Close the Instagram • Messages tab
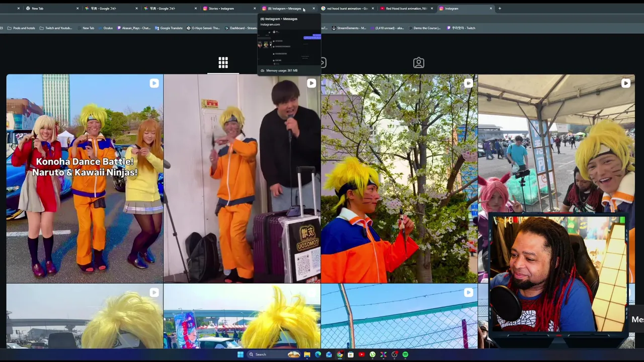 [313, 9]
